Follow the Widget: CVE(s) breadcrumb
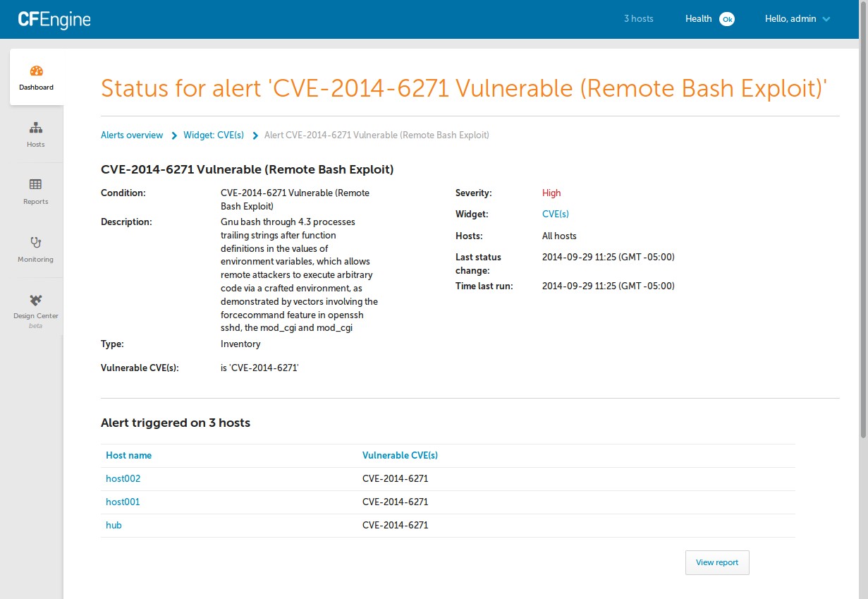Image resolution: width=868 pixels, height=599 pixels. pyautogui.click(x=214, y=135)
